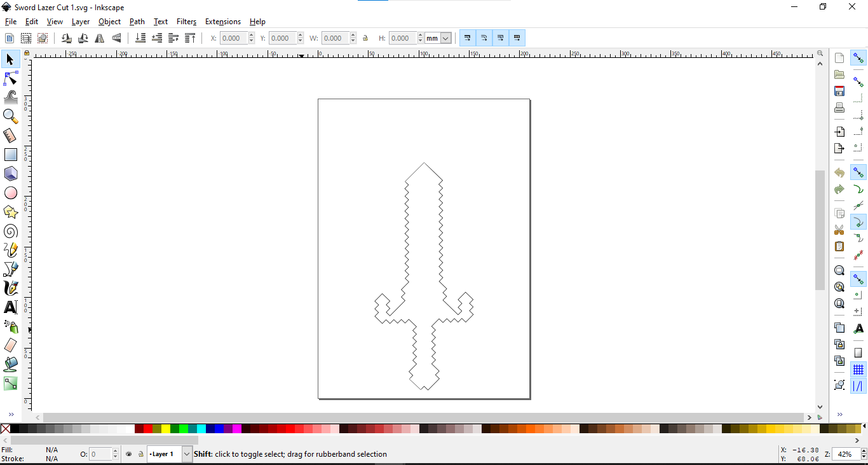Expand snap bar overflow chevron

point(841,414)
